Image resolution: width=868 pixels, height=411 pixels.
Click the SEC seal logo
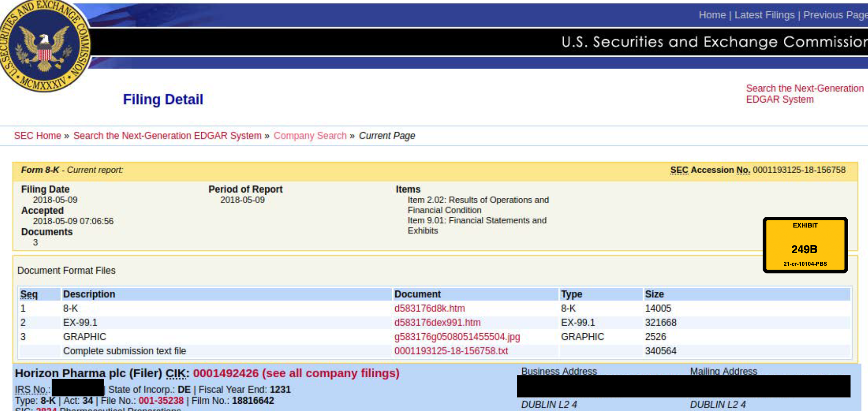click(x=44, y=46)
